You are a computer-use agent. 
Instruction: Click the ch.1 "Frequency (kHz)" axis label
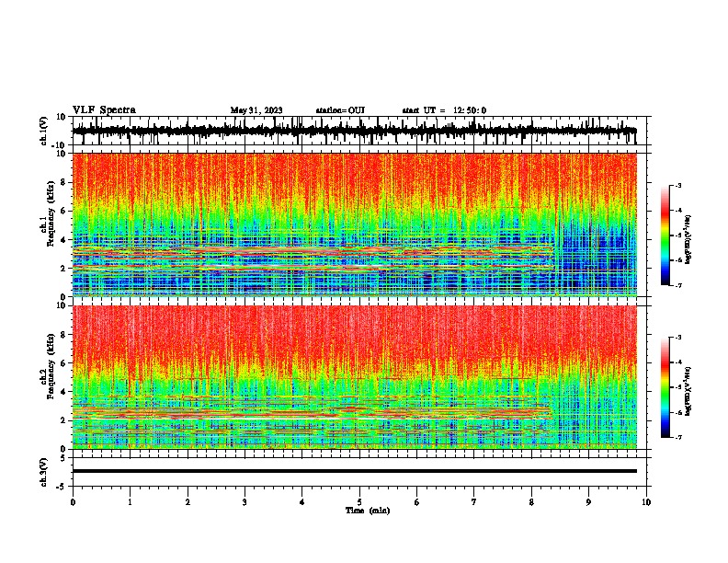coord(51,214)
